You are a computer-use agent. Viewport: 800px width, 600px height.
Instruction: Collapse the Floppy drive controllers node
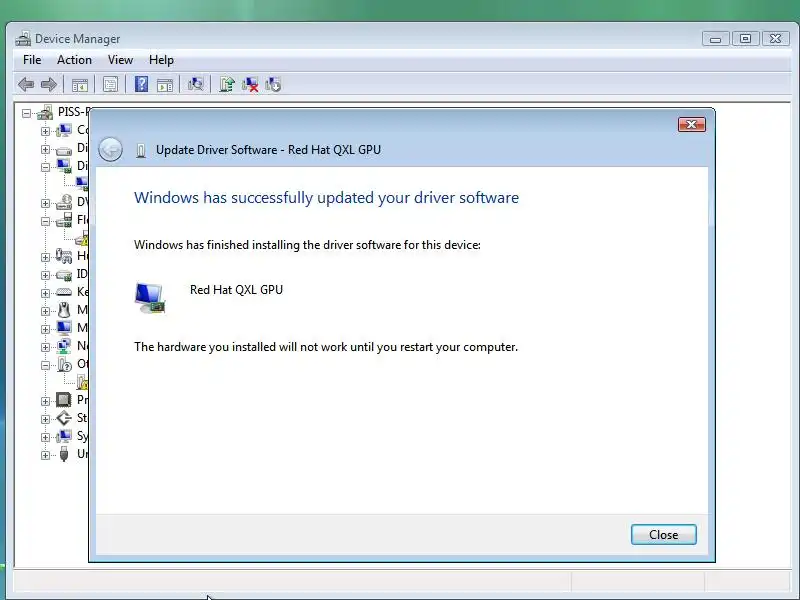[45, 221]
